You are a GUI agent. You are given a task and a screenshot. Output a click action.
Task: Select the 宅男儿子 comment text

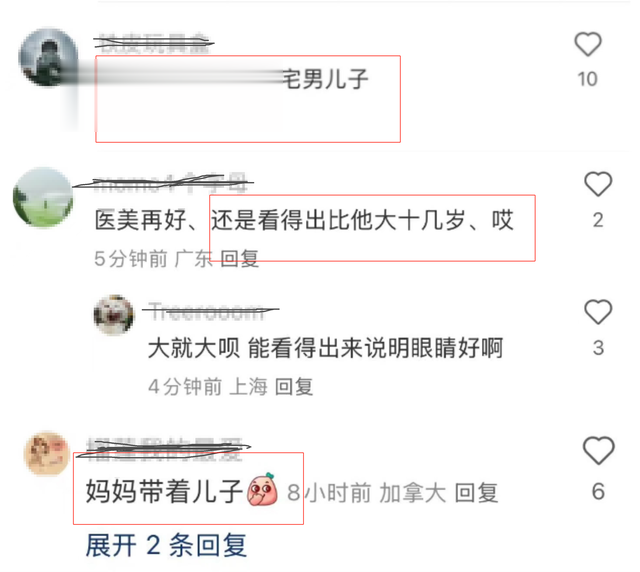click(x=325, y=79)
